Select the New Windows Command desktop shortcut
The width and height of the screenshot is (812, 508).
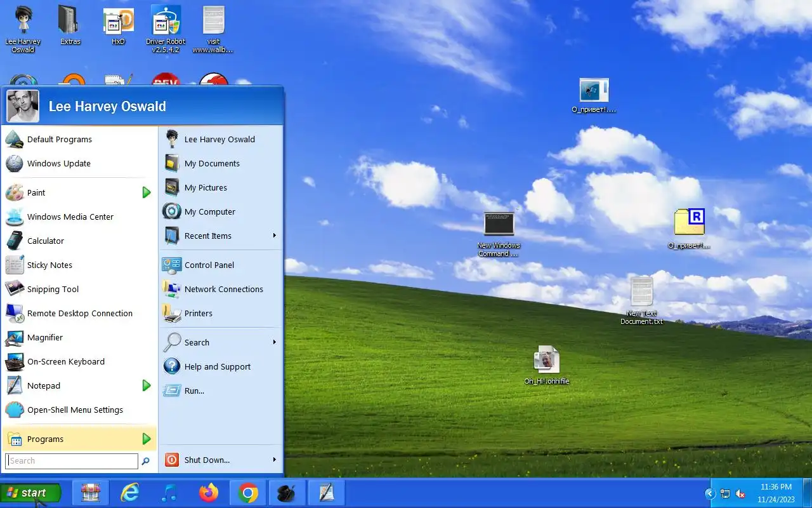pos(499,234)
